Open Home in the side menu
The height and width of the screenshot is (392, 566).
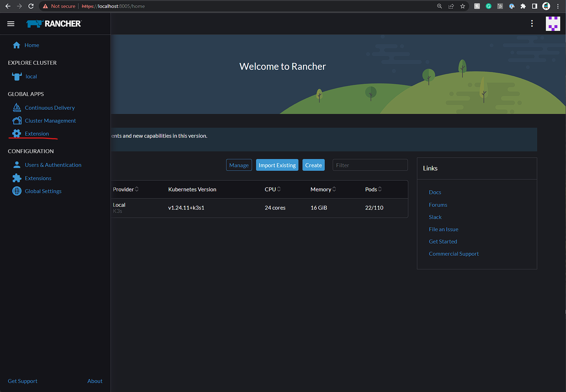click(x=32, y=45)
